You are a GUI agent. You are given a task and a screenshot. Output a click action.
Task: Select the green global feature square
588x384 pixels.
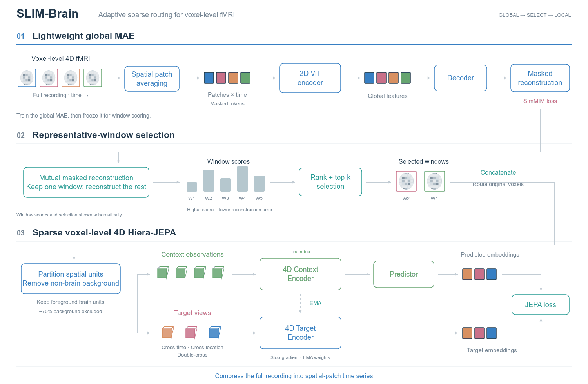pyautogui.click(x=406, y=78)
